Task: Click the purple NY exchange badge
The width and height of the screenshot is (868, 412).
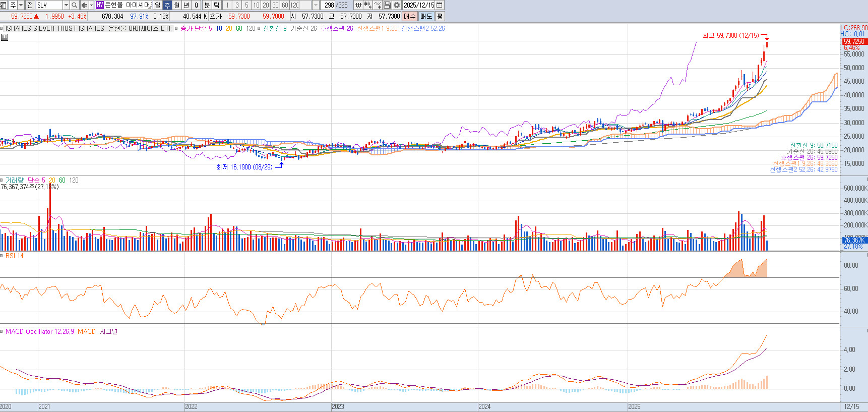Action: pos(100,5)
